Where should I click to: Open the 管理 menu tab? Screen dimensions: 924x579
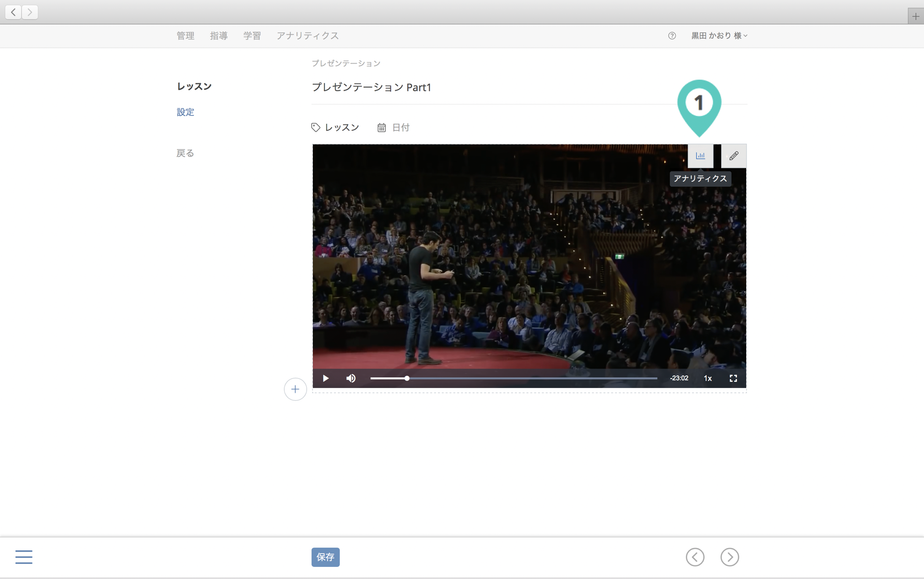(x=185, y=36)
